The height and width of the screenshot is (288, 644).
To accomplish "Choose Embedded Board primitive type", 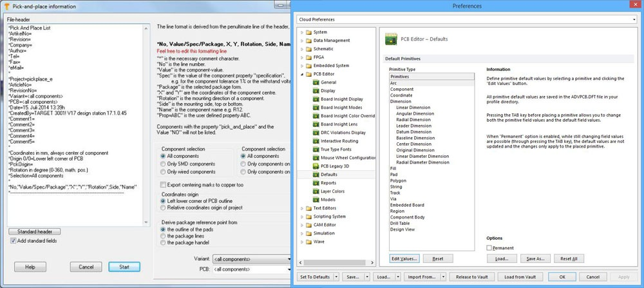I will point(407,205).
